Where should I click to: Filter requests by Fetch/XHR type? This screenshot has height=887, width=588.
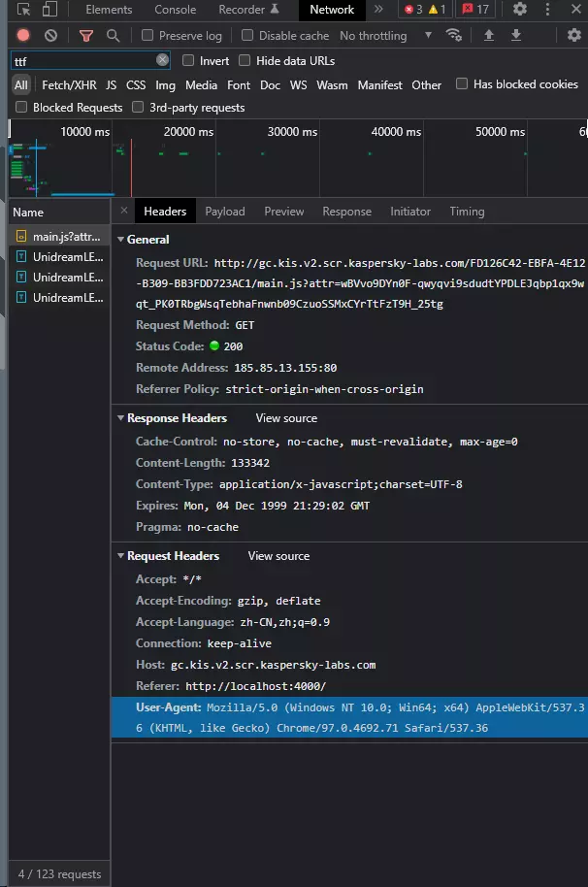point(69,85)
